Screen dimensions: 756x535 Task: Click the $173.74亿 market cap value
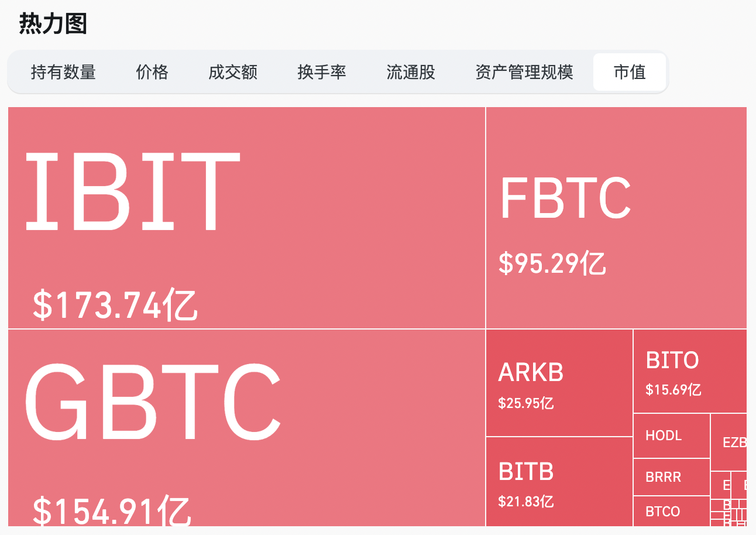click(115, 304)
